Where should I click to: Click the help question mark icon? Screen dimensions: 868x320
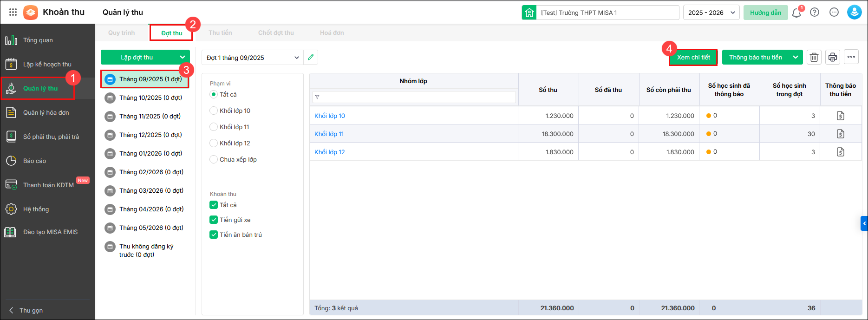point(815,13)
